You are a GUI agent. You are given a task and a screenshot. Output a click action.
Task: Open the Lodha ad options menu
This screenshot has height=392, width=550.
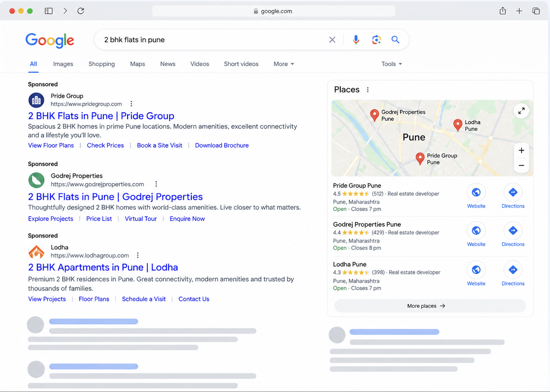(x=138, y=255)
